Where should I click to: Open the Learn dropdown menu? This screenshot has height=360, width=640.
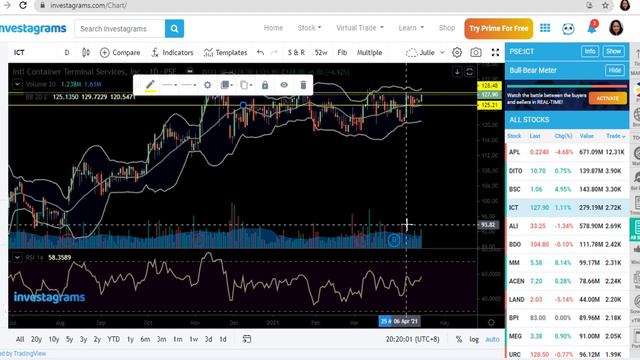tap(411, 28)
